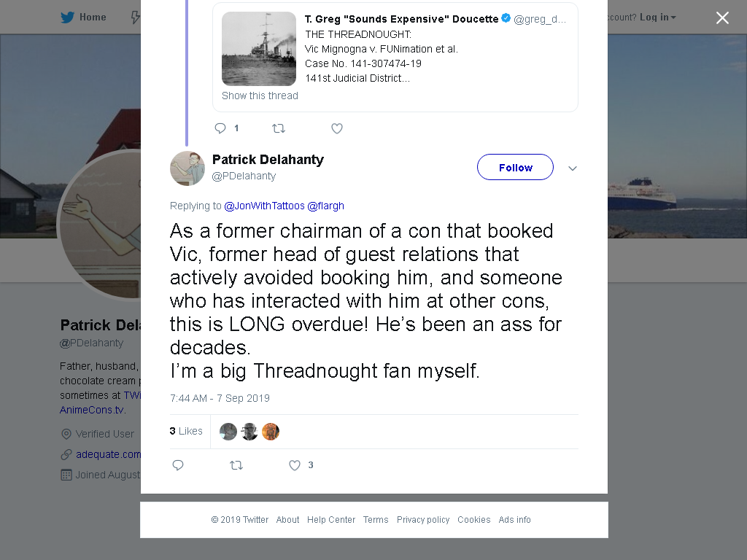Click the Twitter bird Home icon
The width and height of the screenshot is (747, 560).
pos(67,17)
